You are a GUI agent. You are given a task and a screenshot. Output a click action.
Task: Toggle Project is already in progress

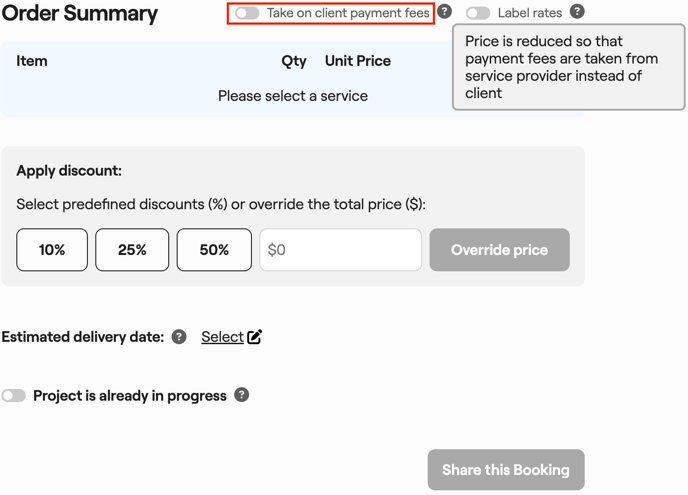13,396
